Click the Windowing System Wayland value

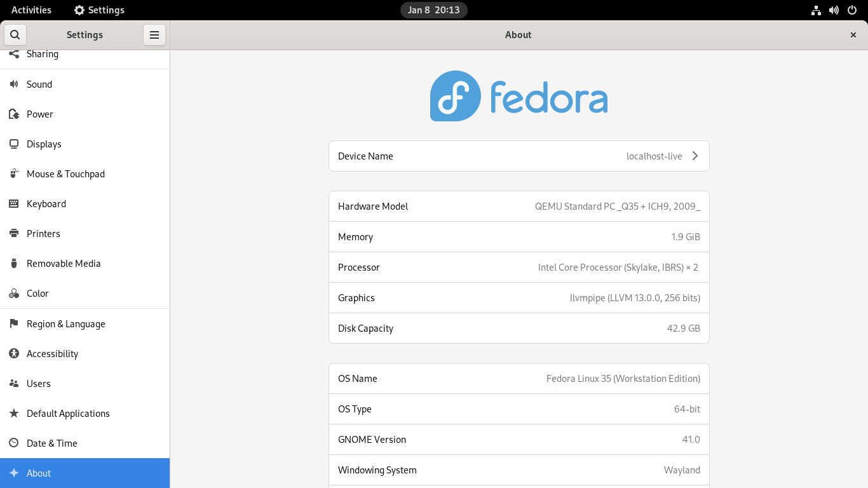pos(682,470)
